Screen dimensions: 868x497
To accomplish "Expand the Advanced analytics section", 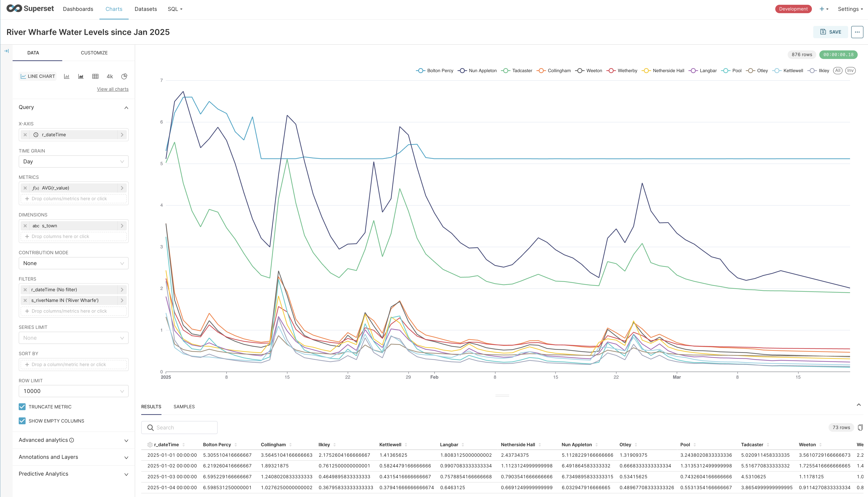I will (126, 441).
